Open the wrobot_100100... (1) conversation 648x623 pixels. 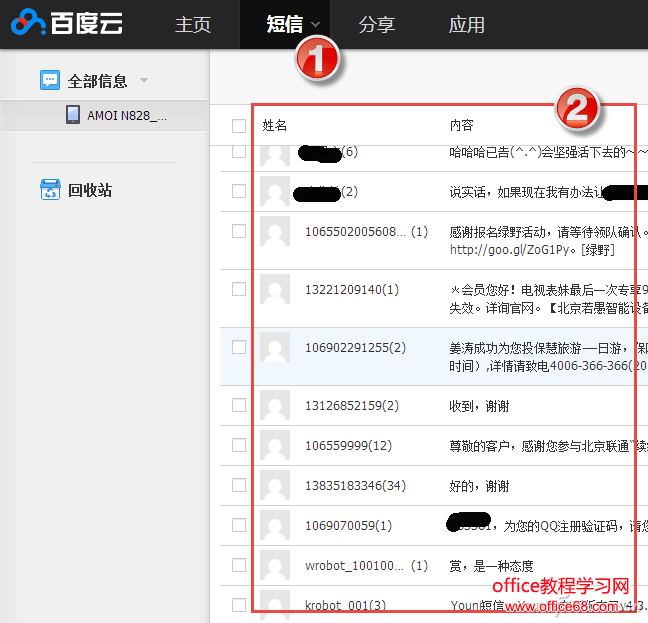click(366, 566)
